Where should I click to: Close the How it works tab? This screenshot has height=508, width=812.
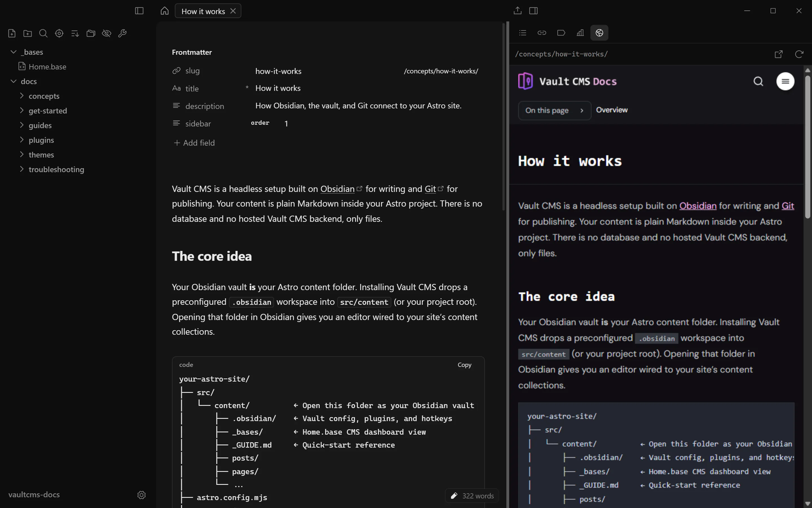point(233,11)
